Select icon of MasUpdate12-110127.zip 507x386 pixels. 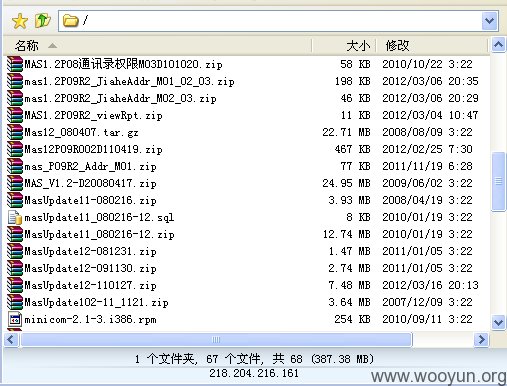pyautogui.click(x=15, y=285)
